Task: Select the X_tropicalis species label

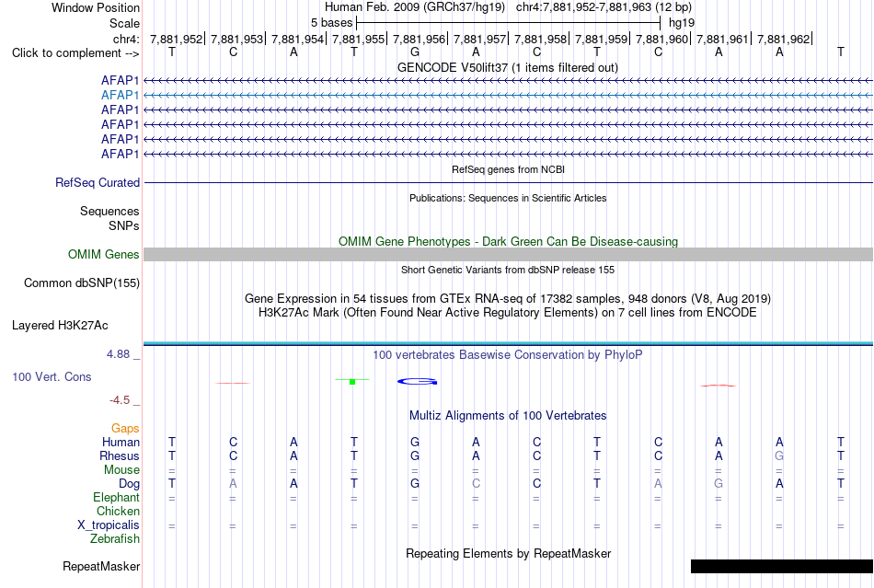Action: [109, 525]
